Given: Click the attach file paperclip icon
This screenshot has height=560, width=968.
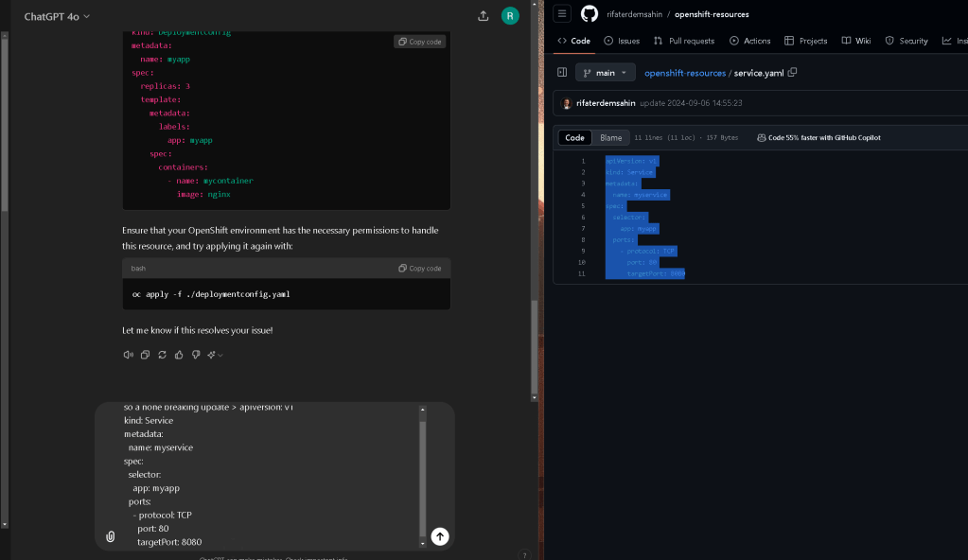Looking at the screenshot, I should [111, 536].
